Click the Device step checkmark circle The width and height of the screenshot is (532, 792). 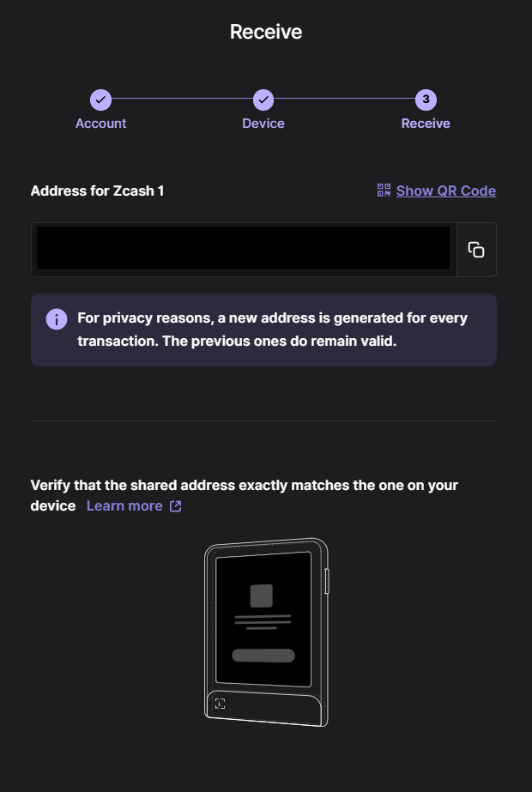pyautogui.click(x=263, y=100)
